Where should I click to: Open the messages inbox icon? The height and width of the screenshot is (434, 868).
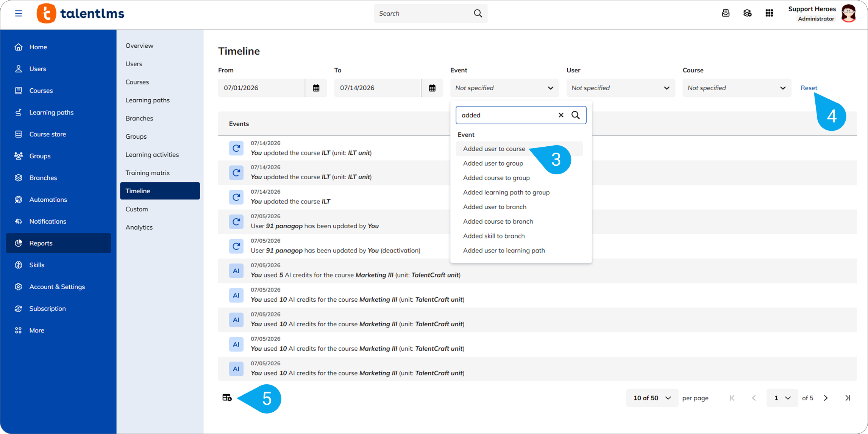(726, 13)
